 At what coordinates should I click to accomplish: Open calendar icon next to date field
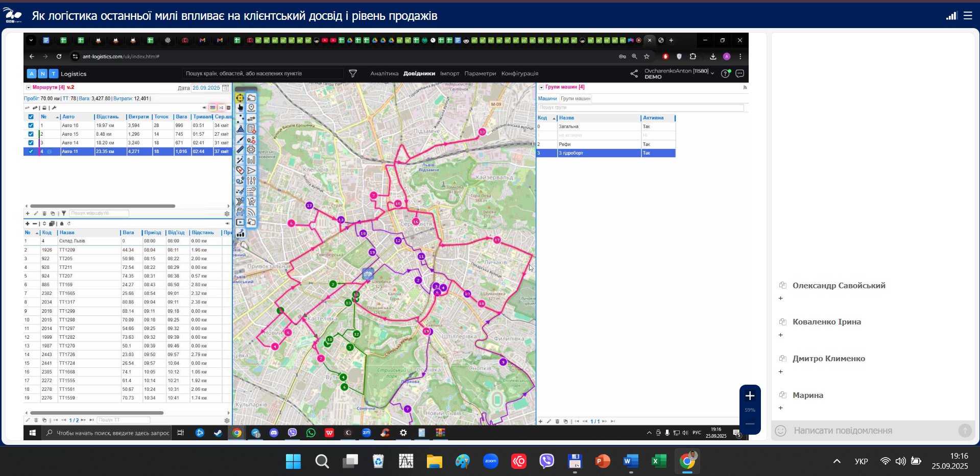(226, 88)
